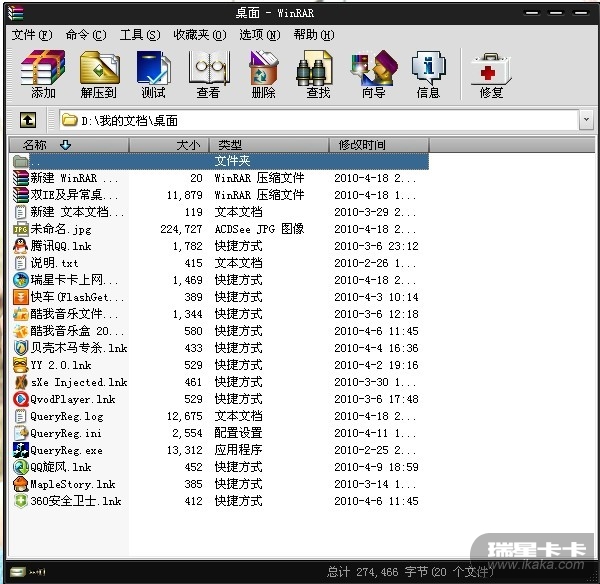
Task: Open the 文件 (File) menu
Action: [x=32, y=34]
